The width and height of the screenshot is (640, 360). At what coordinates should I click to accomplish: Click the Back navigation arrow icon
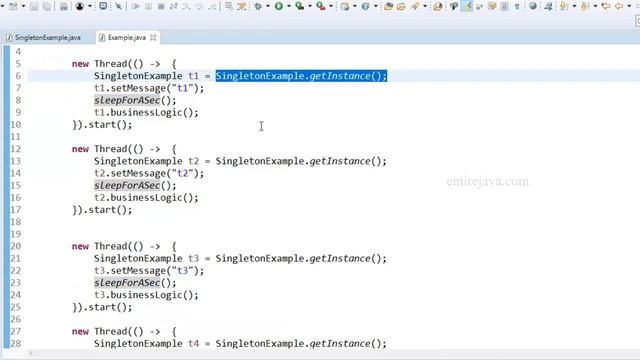[x=619, y=6]
